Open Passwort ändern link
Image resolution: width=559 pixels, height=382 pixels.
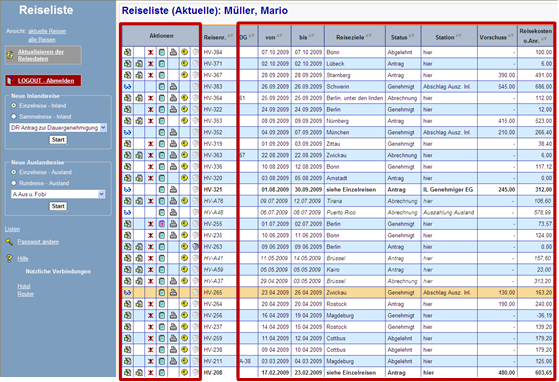pyautogui.click(x=38, y=242)
